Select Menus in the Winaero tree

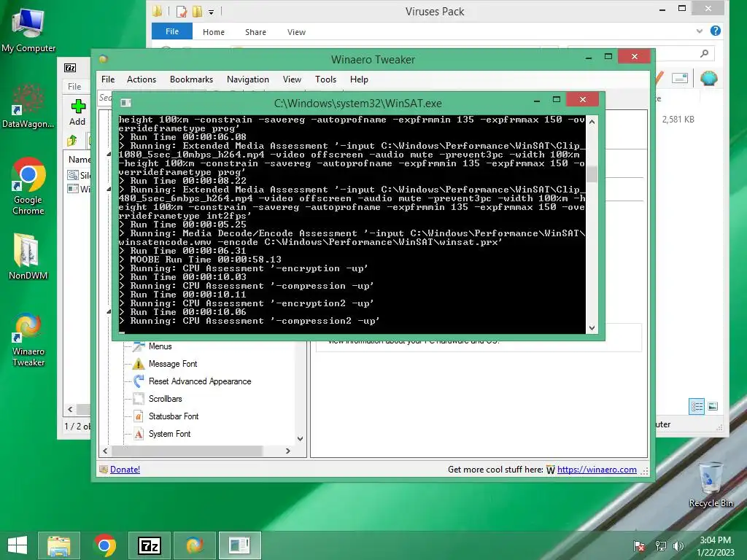(x=160, y=346)
